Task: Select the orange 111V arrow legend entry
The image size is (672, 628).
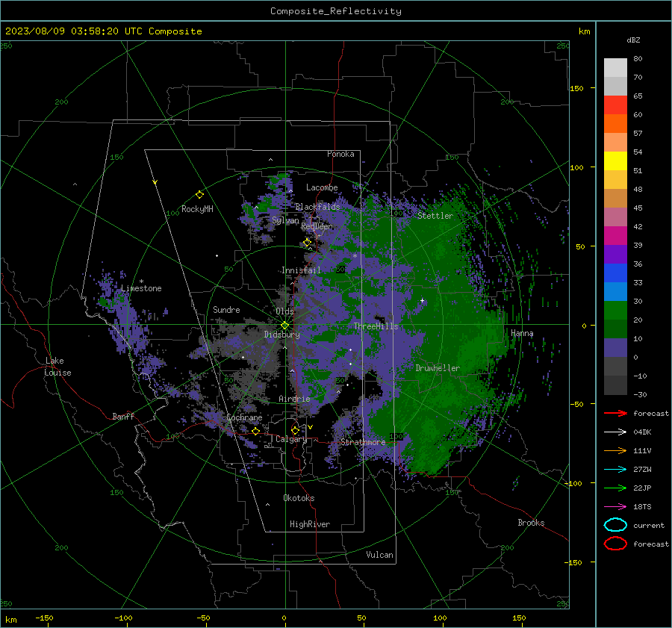Action: click(x=615, y=450)
